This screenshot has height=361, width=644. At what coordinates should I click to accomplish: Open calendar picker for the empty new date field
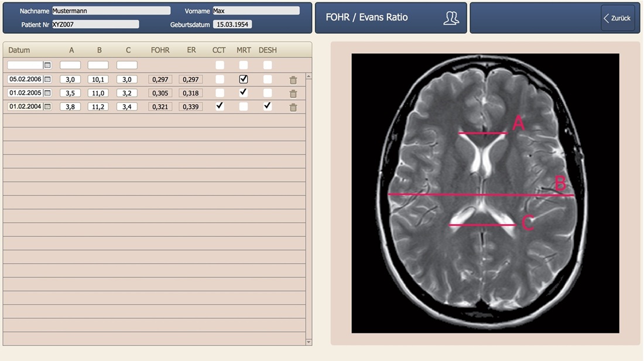pyautogui.click(x=47, y=65)
